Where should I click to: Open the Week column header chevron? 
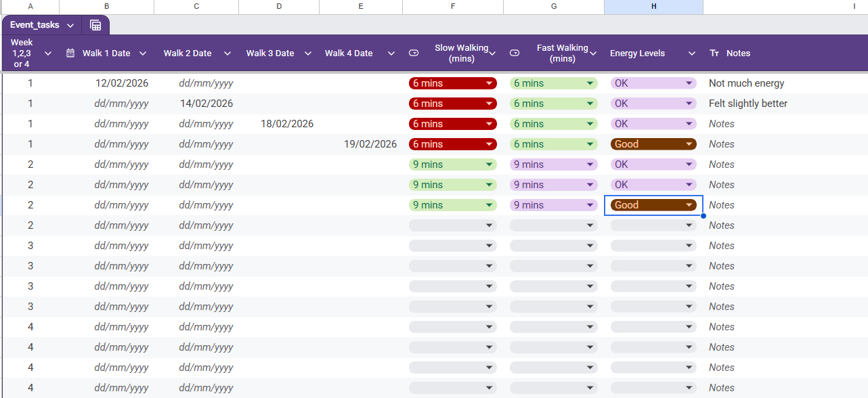pos(48,53)
